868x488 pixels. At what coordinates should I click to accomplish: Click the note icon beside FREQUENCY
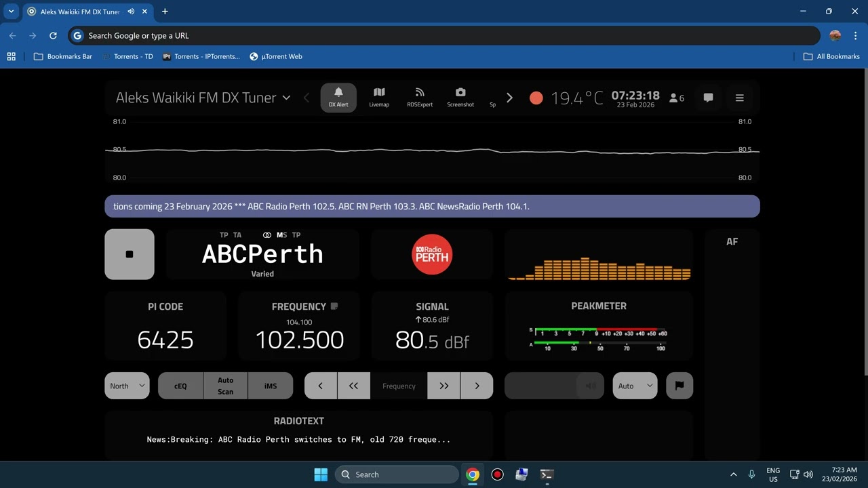334,306
